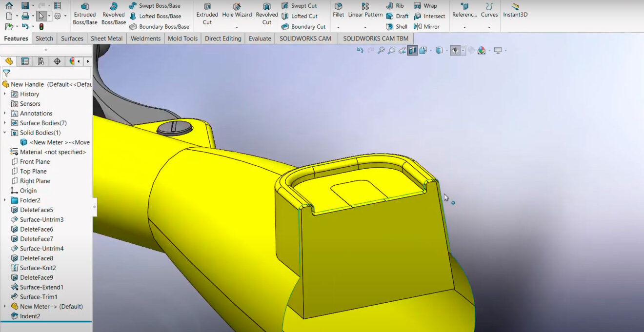Select the Extruded Boss/Base tool

[x=84, y=14]
